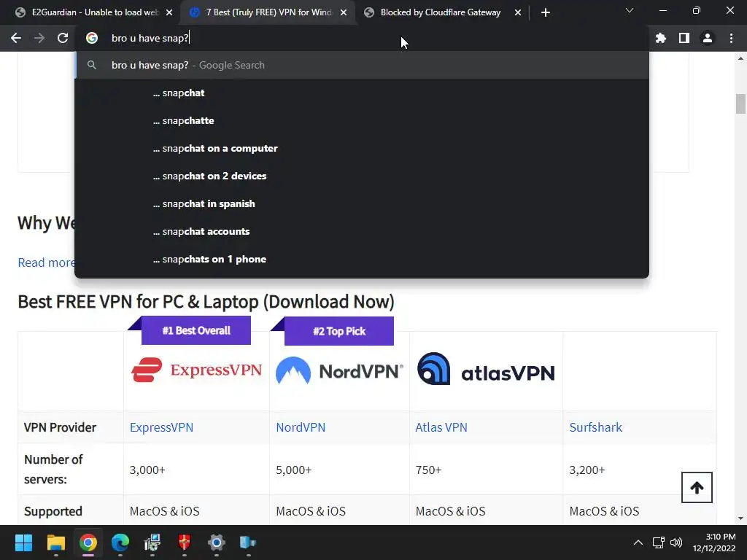The image size is (747, 560).
Task: Open the ExpressVPN provider link
Action: (161, 427)
